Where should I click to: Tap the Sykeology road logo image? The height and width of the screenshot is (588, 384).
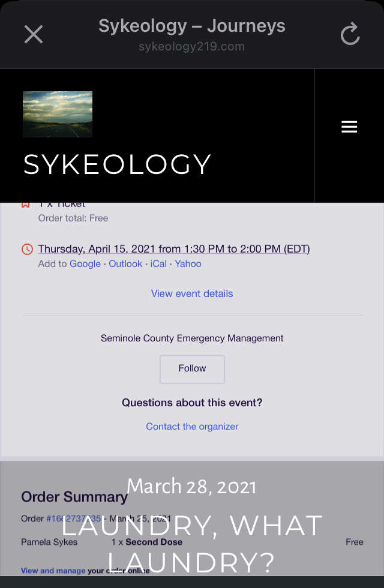point(58,114)
